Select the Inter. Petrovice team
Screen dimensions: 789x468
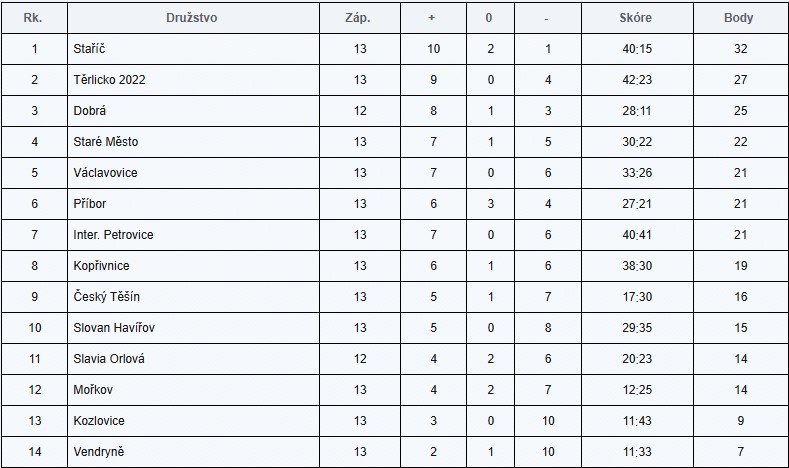[x=113, y=235]
